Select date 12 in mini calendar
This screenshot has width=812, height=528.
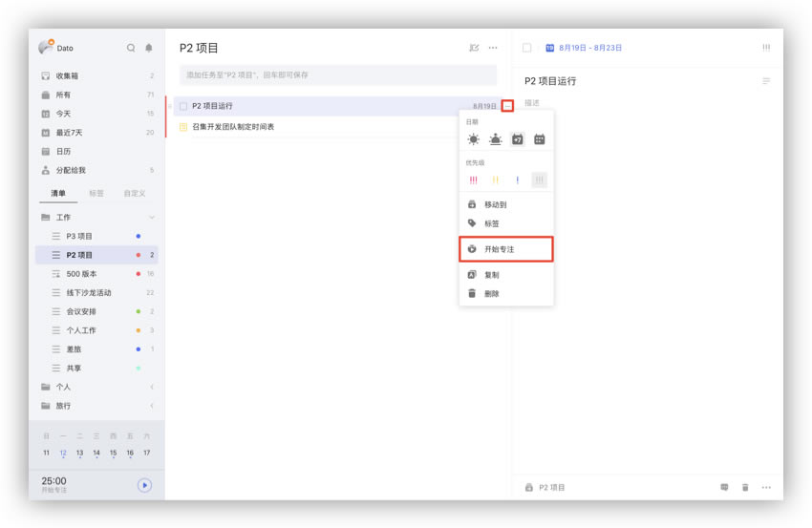(x=63, y=453)
